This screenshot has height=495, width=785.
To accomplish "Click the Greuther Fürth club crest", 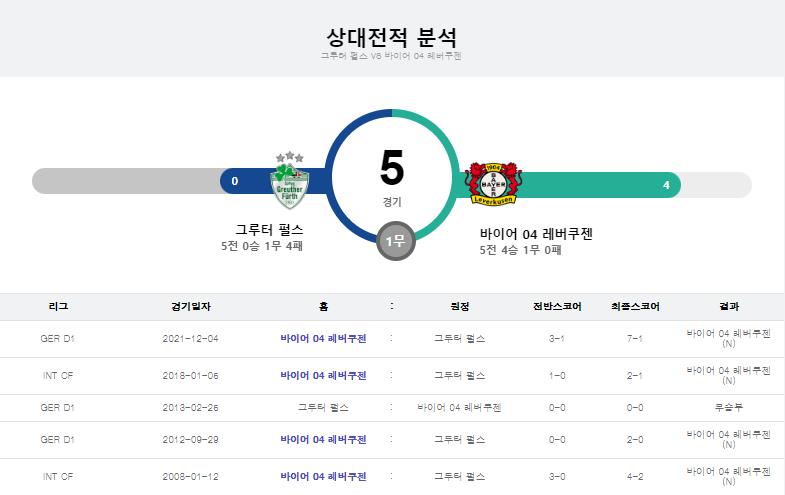I will pos(290,181).
